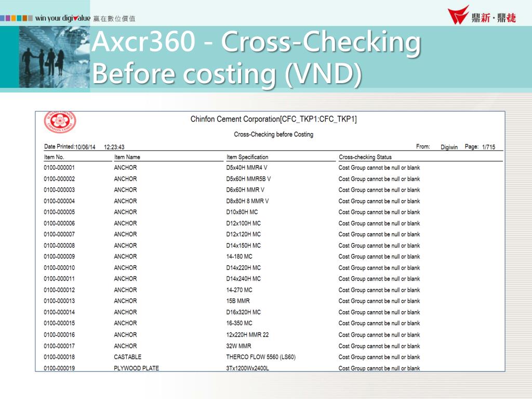Click the 'Item Specification' column header

[247, 157]
